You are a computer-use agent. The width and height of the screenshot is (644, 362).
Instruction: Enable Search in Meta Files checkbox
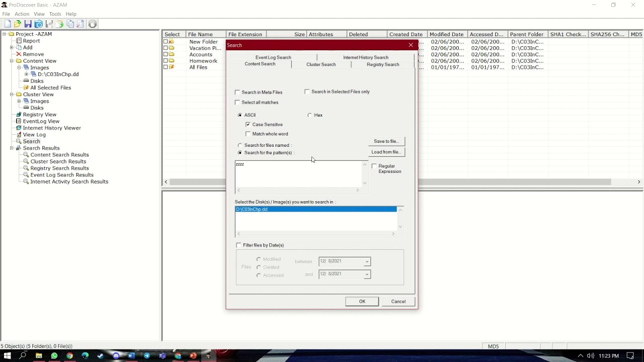[237, 93]
